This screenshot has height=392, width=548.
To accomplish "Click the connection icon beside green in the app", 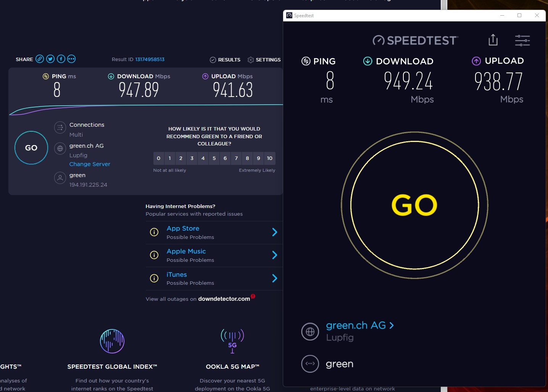I will click(x=310, y=364).
